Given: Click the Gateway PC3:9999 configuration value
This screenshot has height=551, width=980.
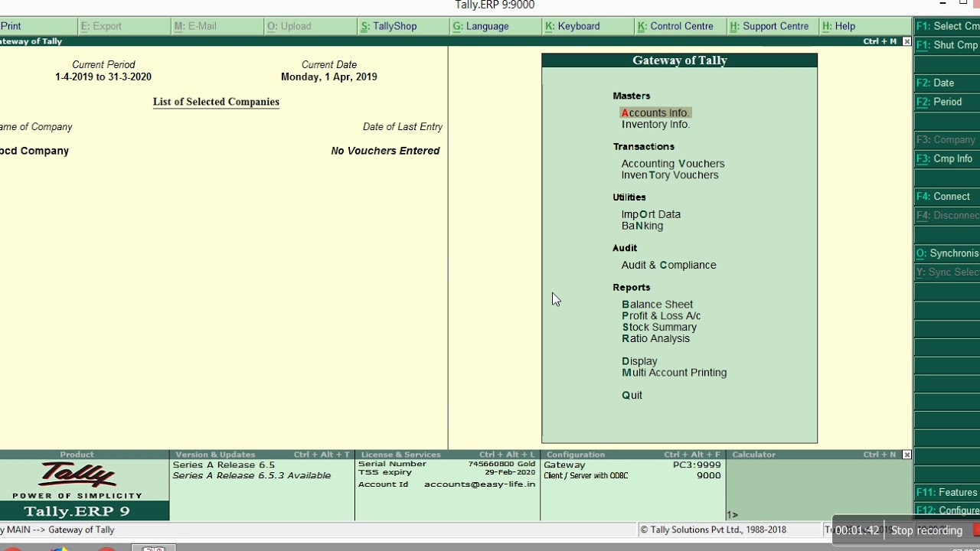Looking at the screenshot, I should click(697, 465).
